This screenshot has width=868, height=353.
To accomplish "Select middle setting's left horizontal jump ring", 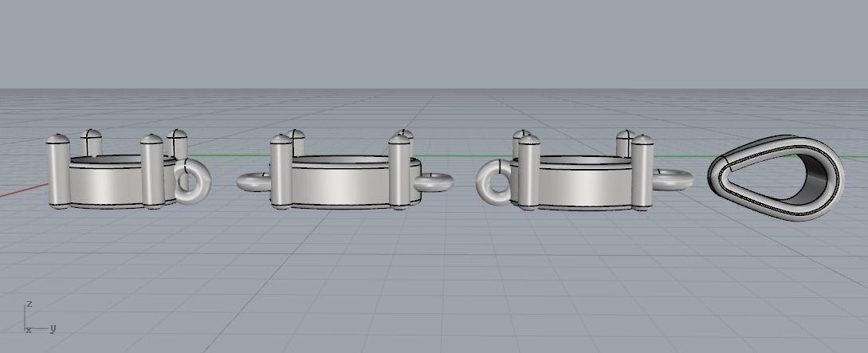I will tap(253, 182).
